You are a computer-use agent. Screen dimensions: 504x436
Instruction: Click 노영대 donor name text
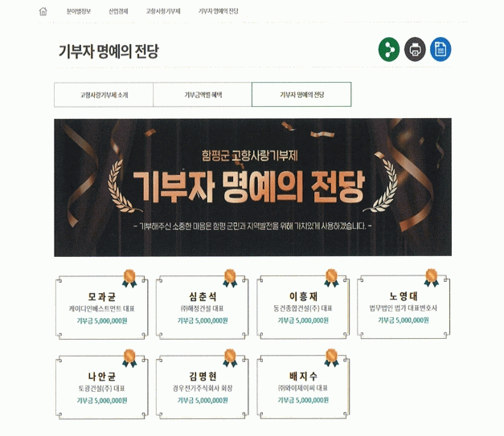click(404, 296)
